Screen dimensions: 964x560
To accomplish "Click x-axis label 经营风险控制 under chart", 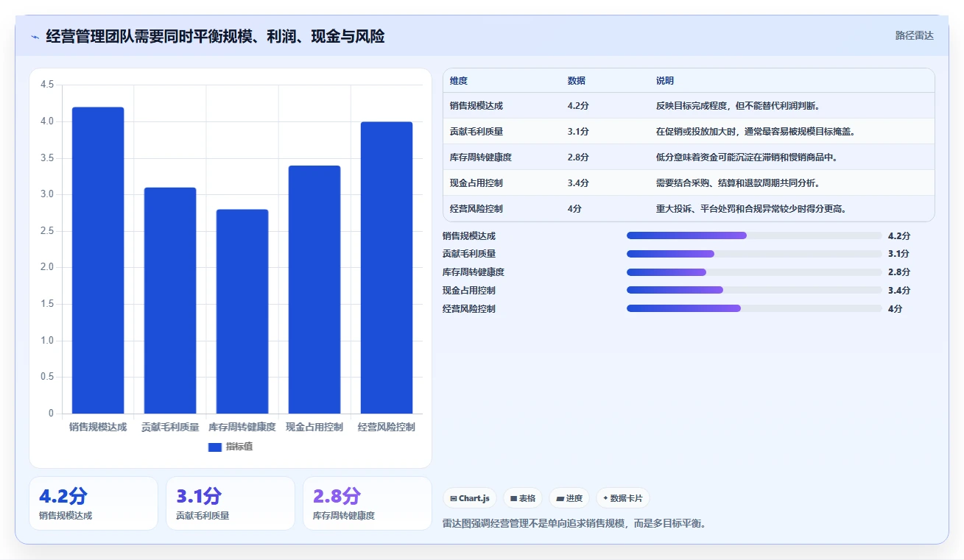I will coord(387,427).
